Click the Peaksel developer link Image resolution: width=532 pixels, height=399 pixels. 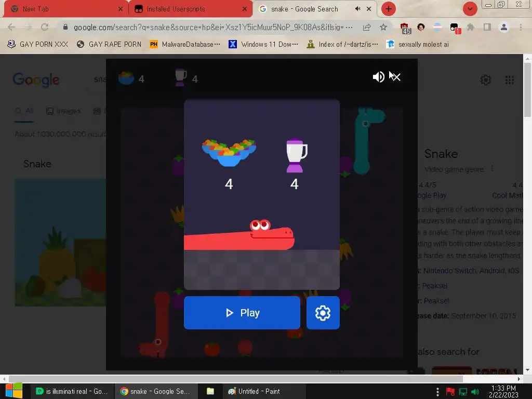pos(435,286)
